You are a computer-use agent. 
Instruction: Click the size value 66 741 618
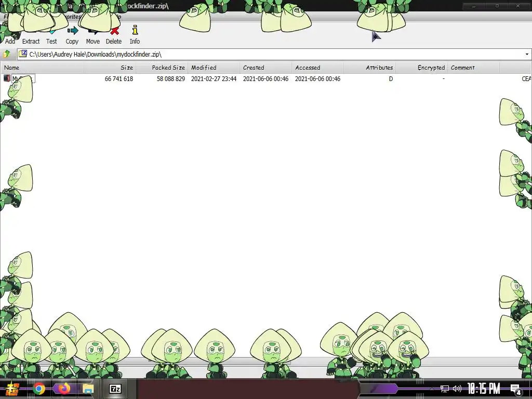(x=119, y=79)
